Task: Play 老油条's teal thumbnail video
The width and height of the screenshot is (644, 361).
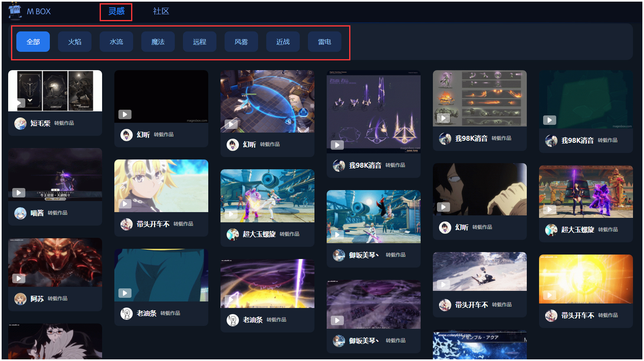Action: 125,293
